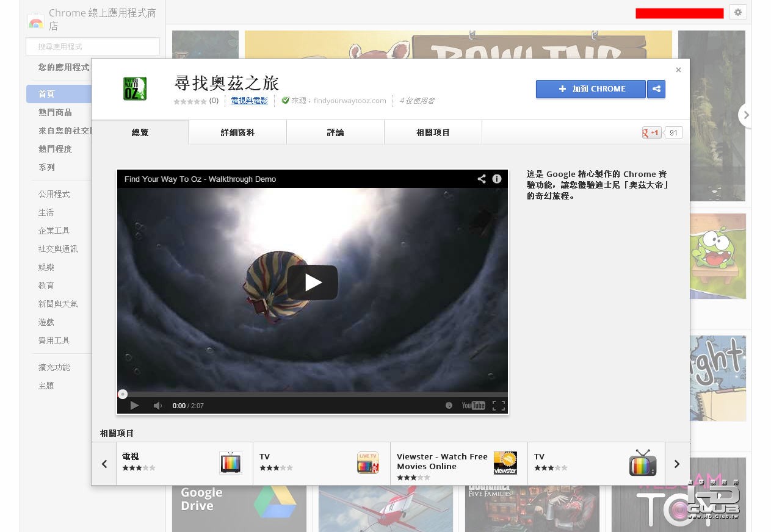Open the 公用程式 category

[x=54, y=194]
